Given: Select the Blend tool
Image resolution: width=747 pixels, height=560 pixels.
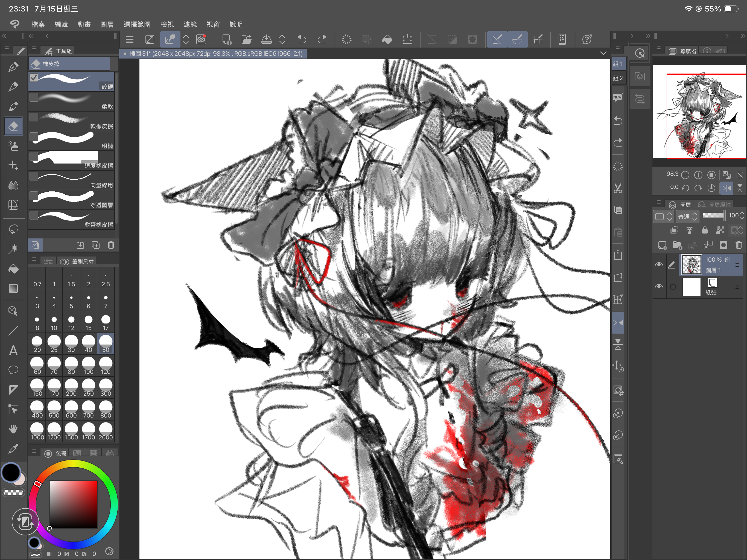Looking at the screenshot, I should pos(13,185).
